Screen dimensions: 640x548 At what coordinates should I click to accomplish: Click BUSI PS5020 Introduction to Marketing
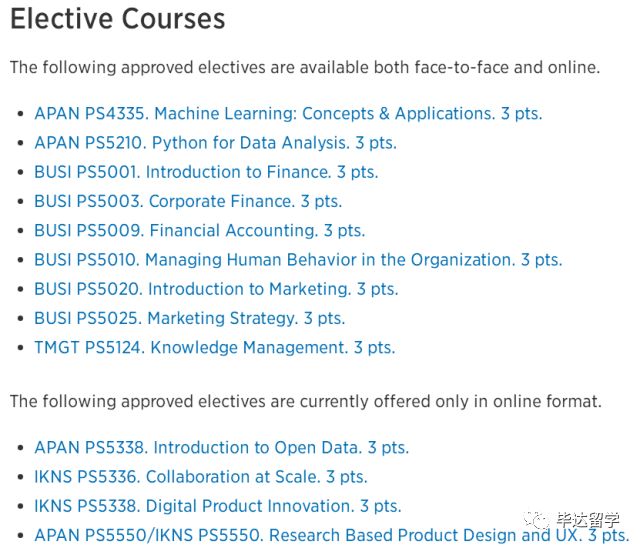click(x=216, y=289)
